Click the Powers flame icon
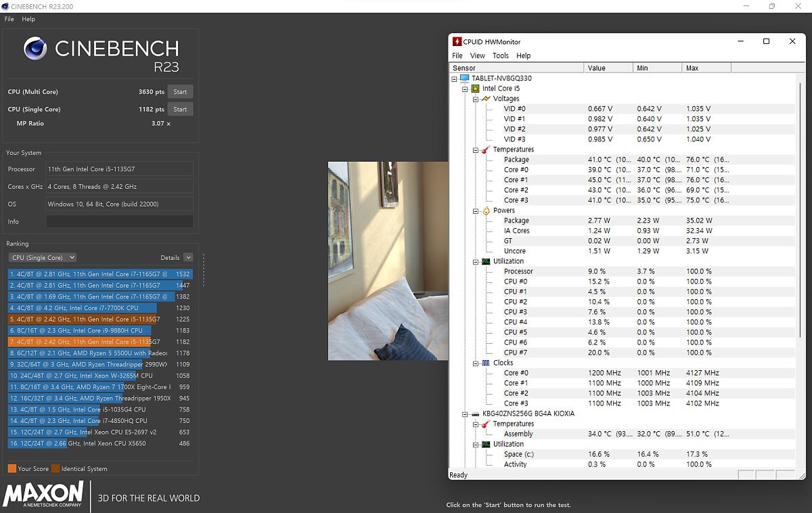 486,210
